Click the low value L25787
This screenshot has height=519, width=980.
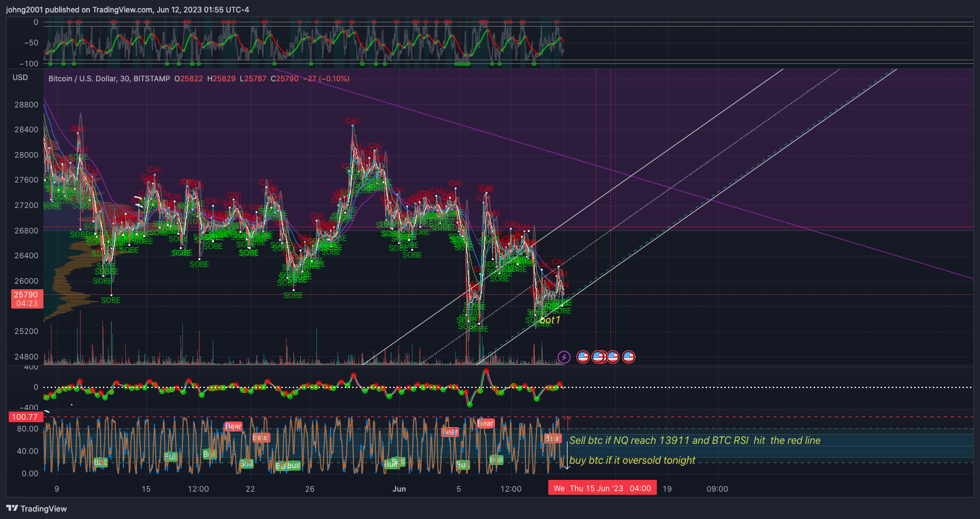coord(253,79)
